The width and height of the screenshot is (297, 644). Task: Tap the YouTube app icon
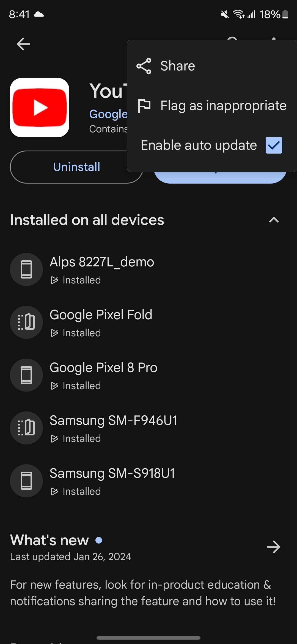[x=40, y=108]
